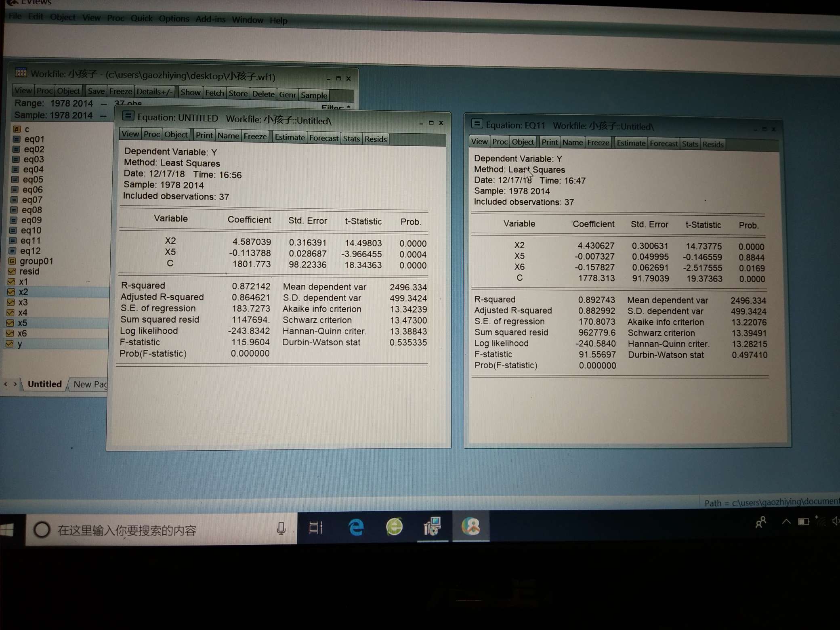This screenshot has width=840, height=630.
Task: Select the eq01 equation object icon
Action: pyautogui.click(x=17, y=139)
